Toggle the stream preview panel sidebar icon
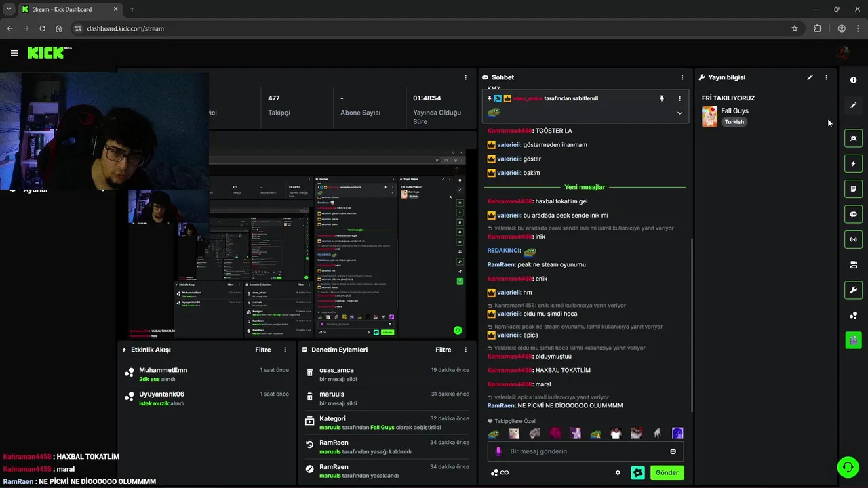This screenshot has width=868, height=488. tap(853, 138)
